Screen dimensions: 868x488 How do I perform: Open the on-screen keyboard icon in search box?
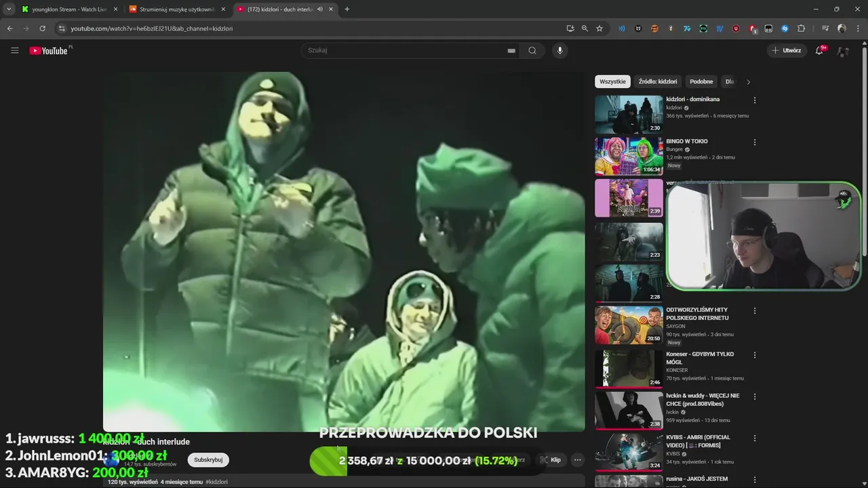[x=511, y=50]
